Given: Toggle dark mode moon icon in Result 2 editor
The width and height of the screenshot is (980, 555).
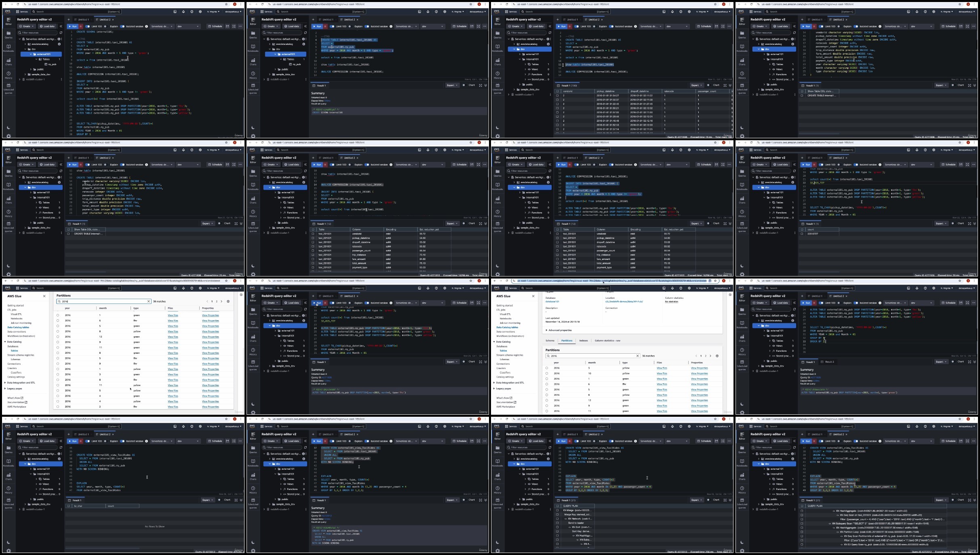Looking at the screenshot, I should (x=742, y=404).
